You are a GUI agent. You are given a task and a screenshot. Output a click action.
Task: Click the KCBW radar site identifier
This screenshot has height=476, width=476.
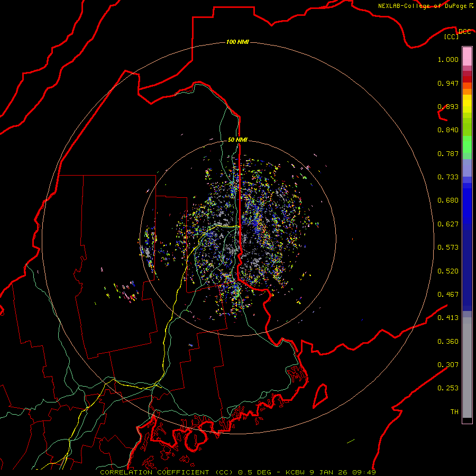(x=295, y=472)
